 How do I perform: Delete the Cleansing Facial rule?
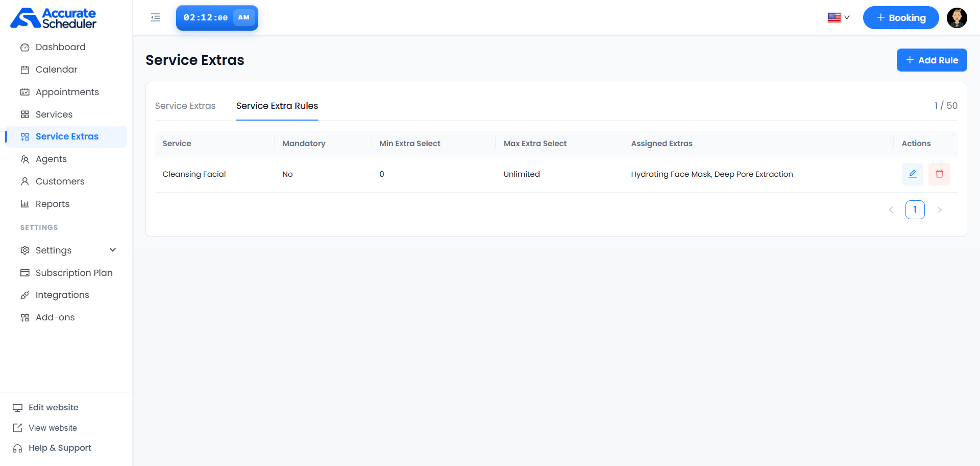tap(939, 174)
